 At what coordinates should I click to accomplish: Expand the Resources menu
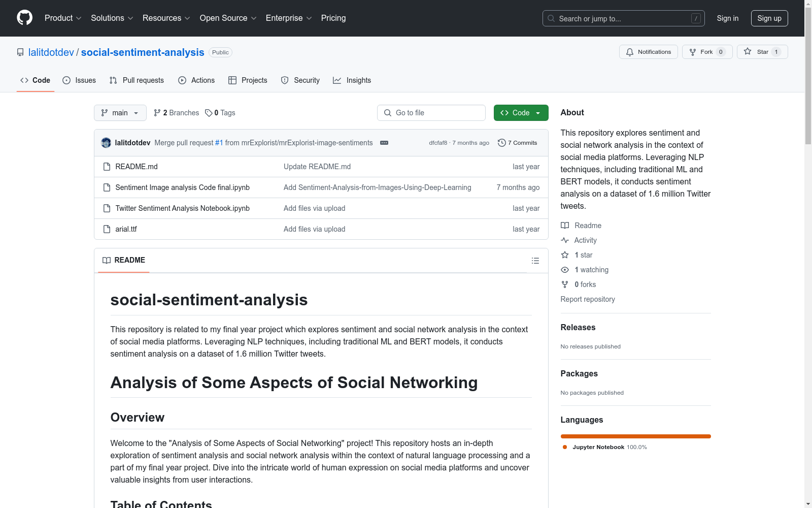[166, 18]
